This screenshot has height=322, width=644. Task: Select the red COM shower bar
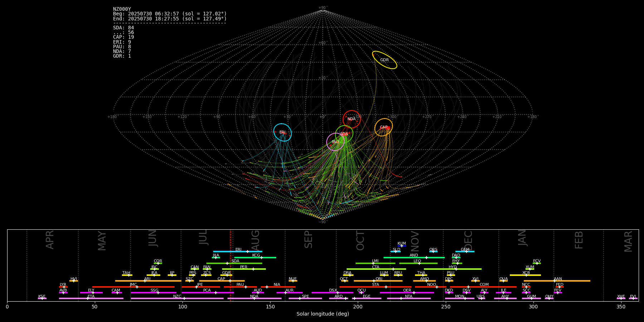coord(483,287)
